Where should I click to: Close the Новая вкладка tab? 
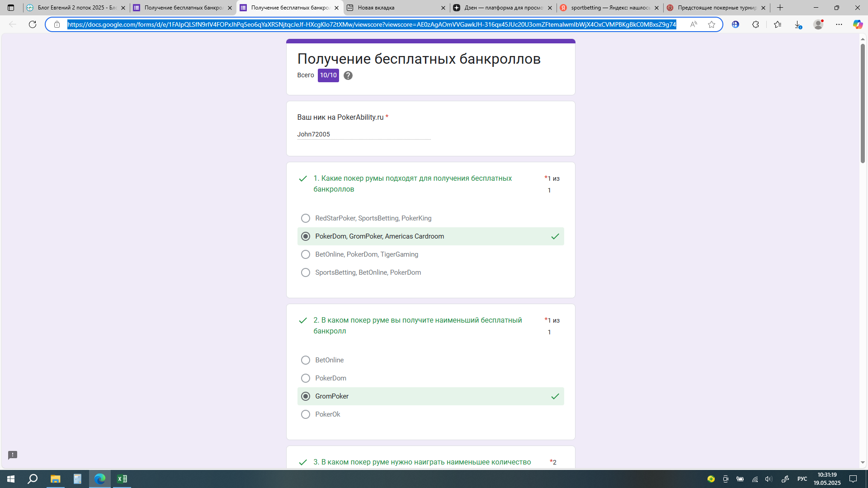[443, 8]
